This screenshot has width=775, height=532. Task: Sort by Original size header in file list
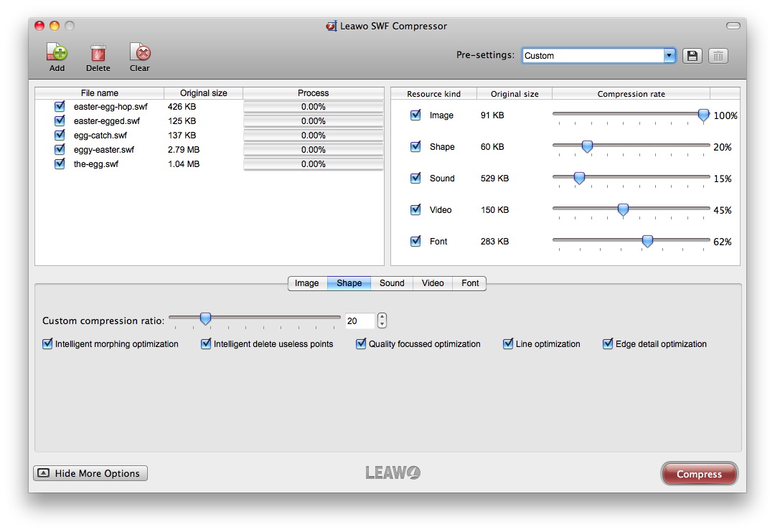[204, 93]
